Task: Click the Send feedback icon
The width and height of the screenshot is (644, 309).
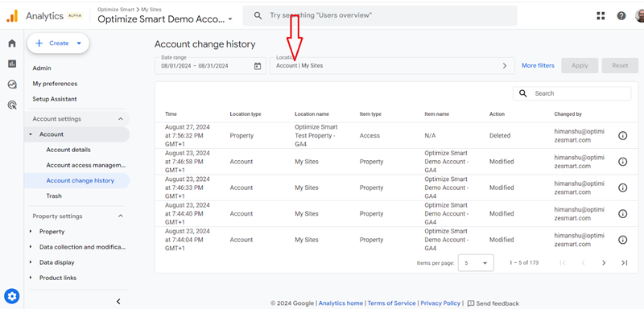Action: (471, 303)
